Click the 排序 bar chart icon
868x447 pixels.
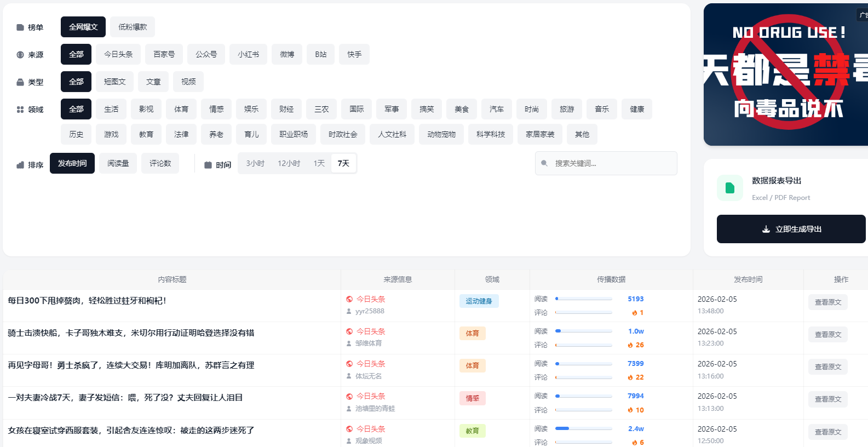[20, 165]
